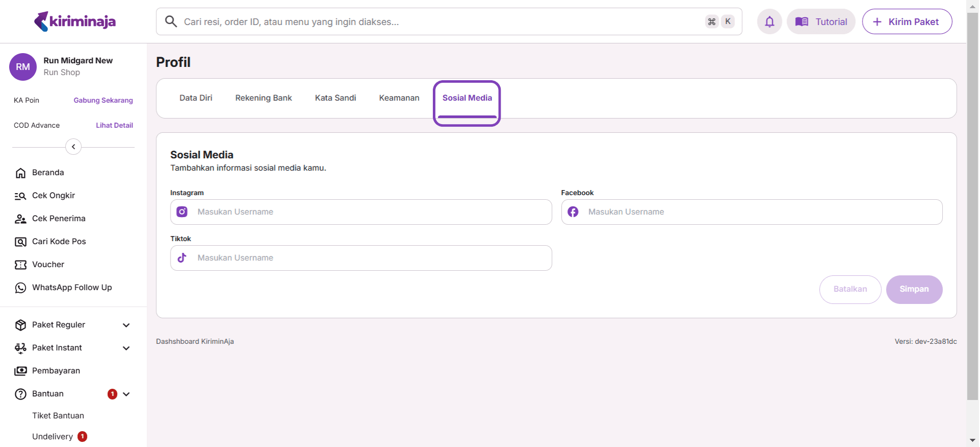This screenshot has height=447, width=980.
Task: Switch to the Keamanan tab
Action: pos(399,98)
